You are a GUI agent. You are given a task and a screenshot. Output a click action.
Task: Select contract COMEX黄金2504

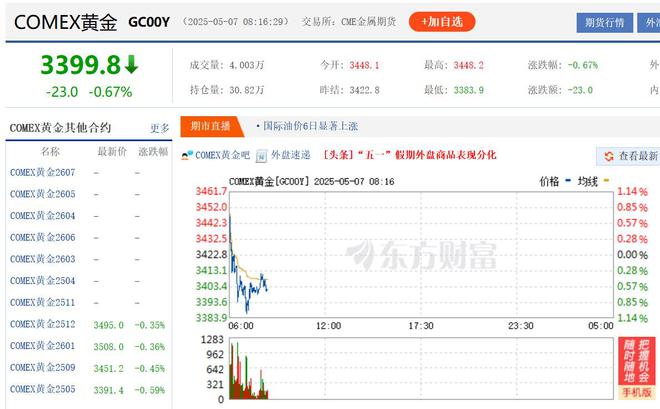pyautogui.click(x=43, y=281)
